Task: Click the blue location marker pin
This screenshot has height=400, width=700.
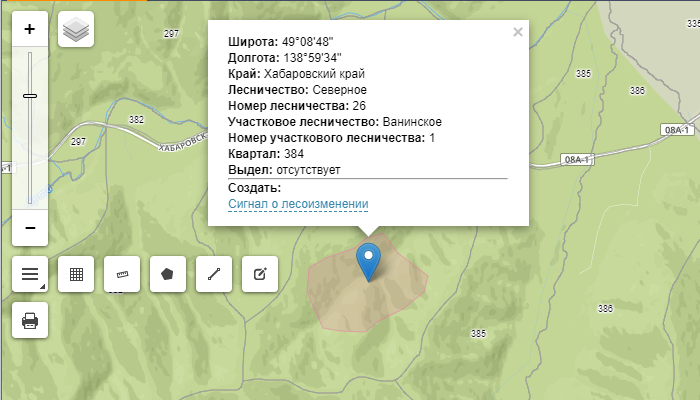Action: (369, 258)
